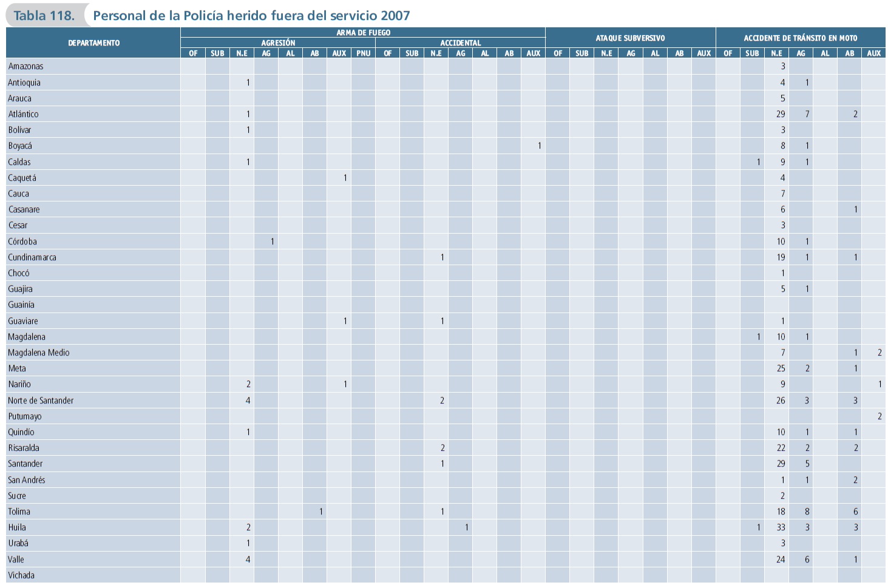Select the ARMA DE FUEGO header
Image resolution: width=888 pixels, height=588 pixels.
pyautogui.click(x=363, y=33)
